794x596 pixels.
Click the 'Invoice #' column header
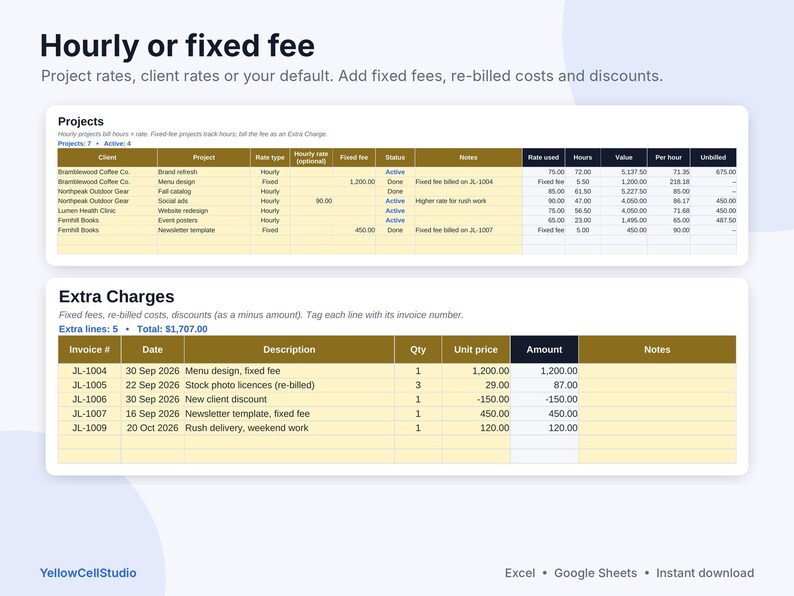coord(89,349)
